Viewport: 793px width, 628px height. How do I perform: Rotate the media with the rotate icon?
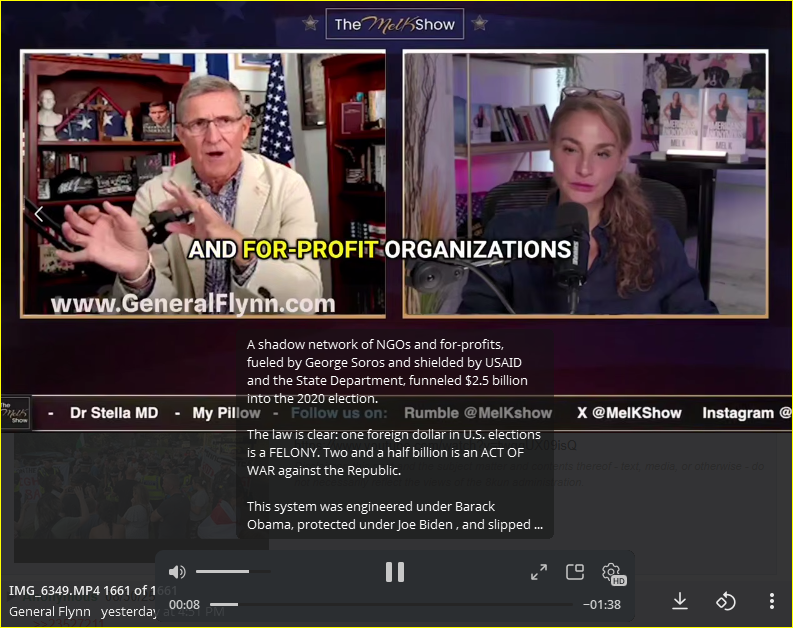(726, 601)
